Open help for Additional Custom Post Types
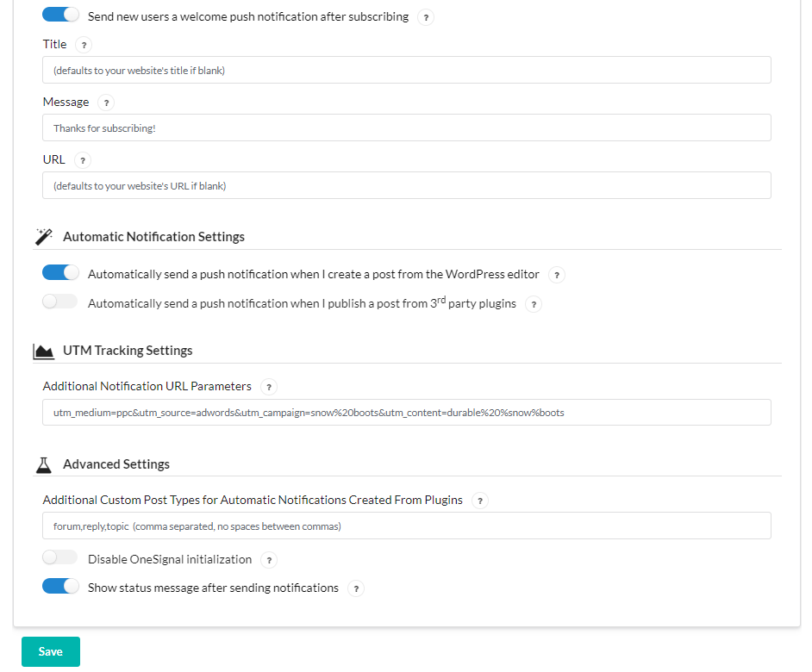Screen dimensions: 812x672 480,501
